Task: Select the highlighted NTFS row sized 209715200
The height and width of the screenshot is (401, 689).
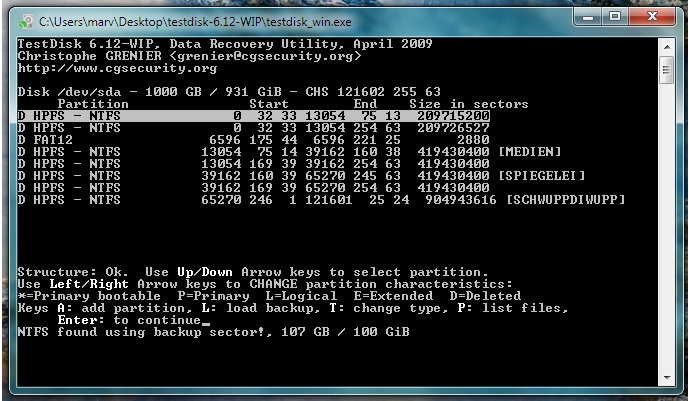Action: [x=254, y=116]
